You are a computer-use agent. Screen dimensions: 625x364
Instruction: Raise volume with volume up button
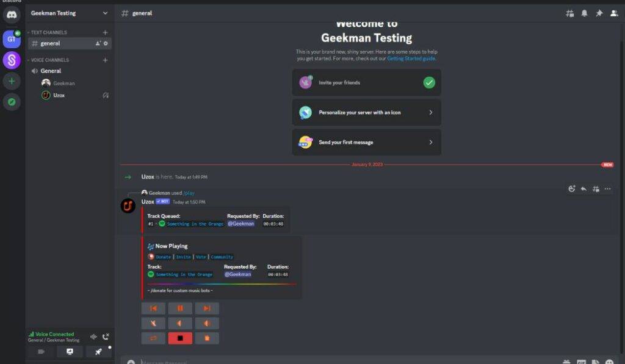(207, 323)
